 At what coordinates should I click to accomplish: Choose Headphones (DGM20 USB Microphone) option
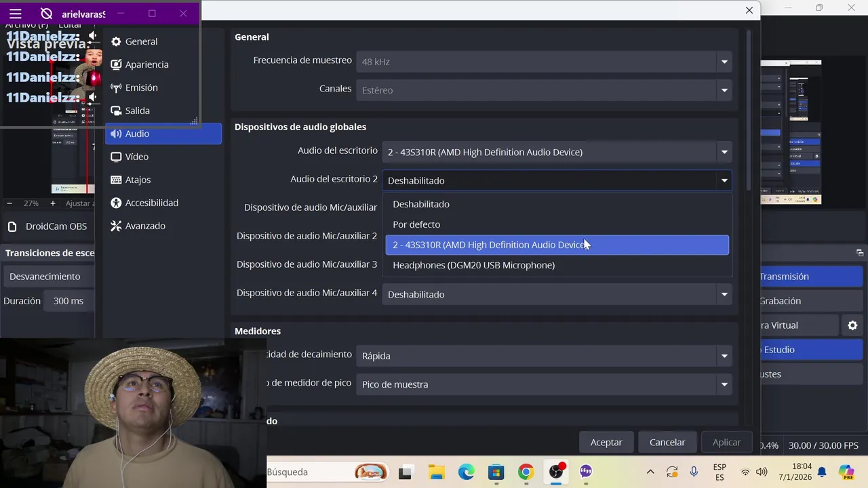pyautogui.click(x=557, y=265)
